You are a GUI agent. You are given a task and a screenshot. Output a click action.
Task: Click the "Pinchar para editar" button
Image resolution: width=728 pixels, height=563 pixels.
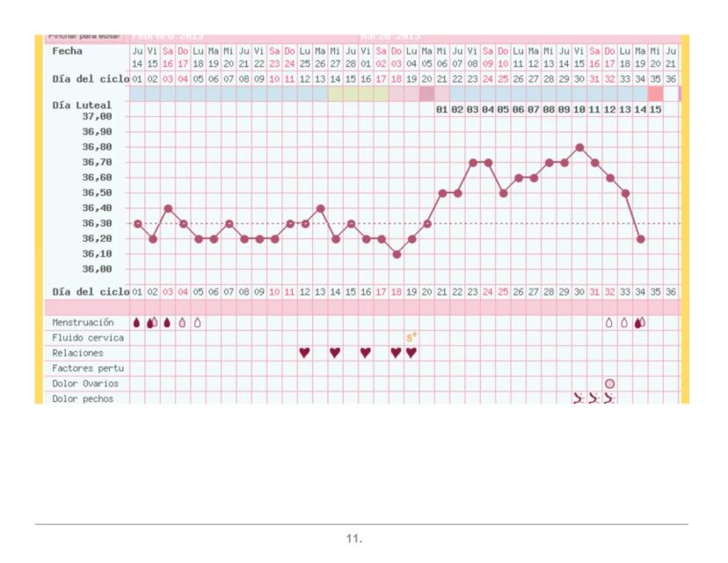(84, 37)
